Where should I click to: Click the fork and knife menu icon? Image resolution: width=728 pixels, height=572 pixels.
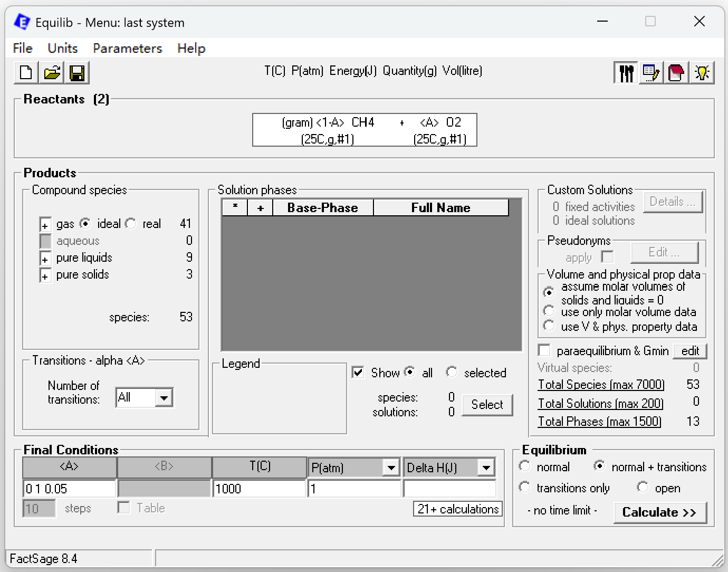pos(626,72)
